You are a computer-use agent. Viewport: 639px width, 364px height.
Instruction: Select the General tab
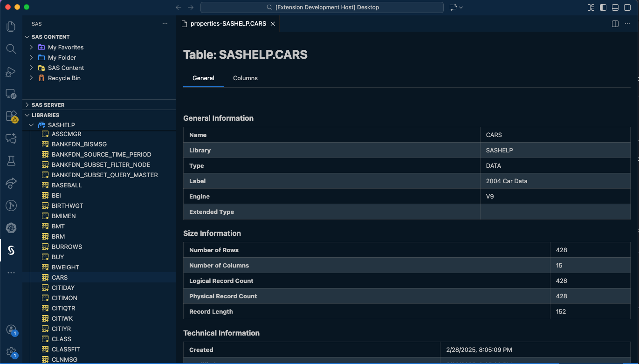[x=203, y=78]
